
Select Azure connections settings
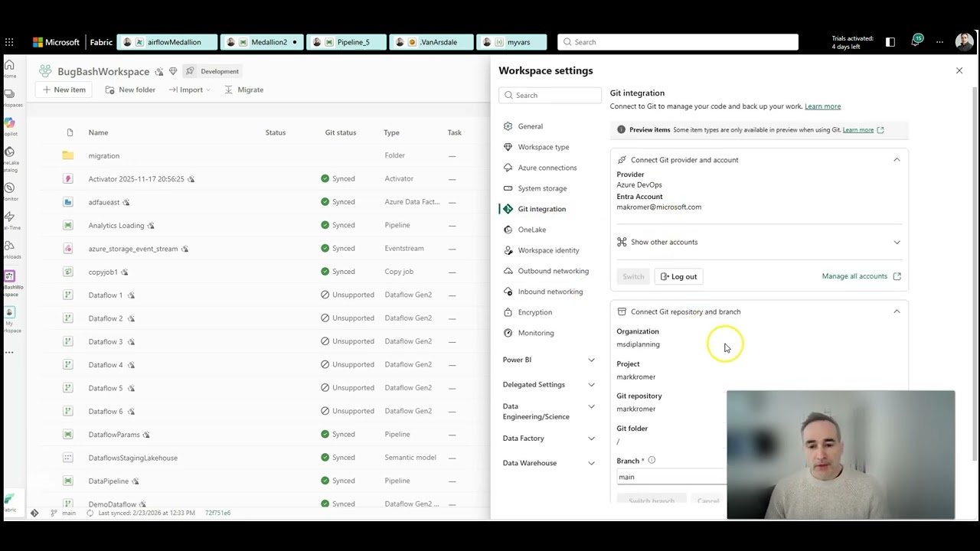tap(548, 168)
